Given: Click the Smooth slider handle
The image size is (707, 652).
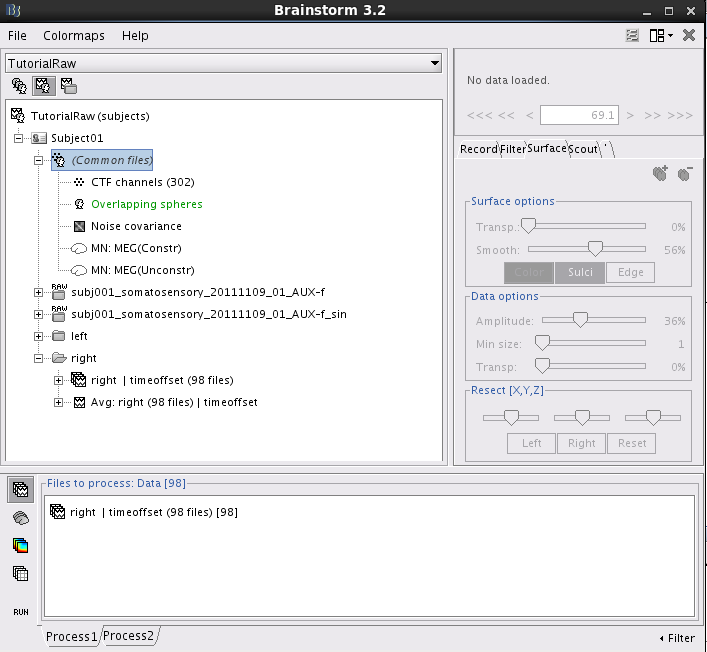Looking at the screenshot, I should pyautogui.click(x=595, y=249).
